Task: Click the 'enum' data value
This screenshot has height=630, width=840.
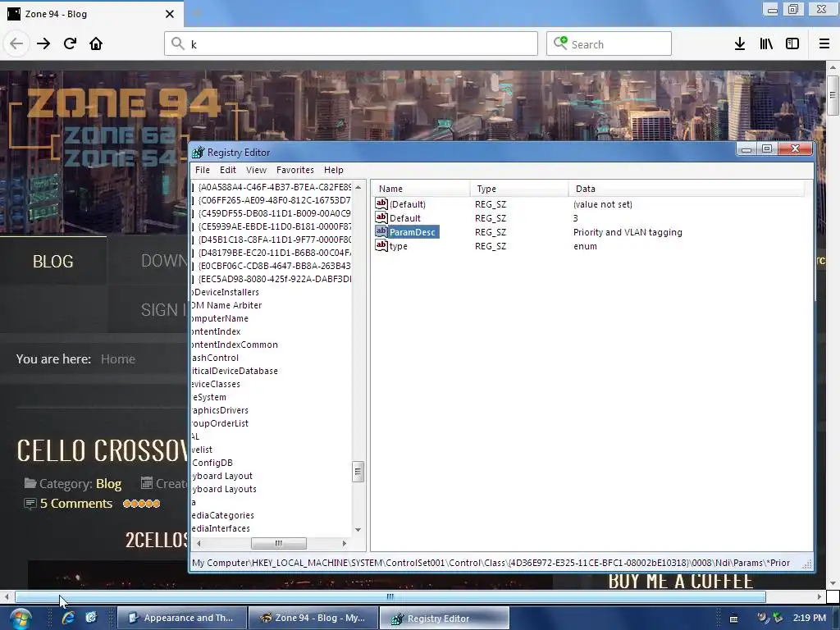Action: tap(585, 246)
